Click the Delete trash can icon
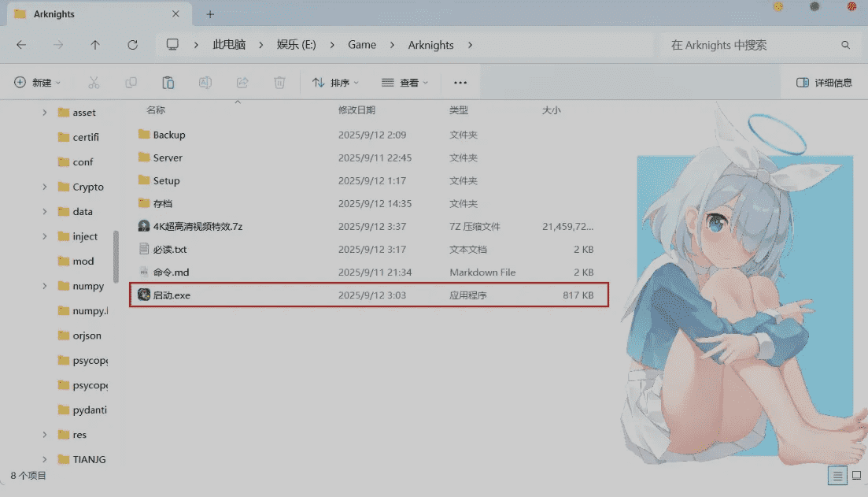The width and height of the screenshot is (868, 497). [279, 83]
